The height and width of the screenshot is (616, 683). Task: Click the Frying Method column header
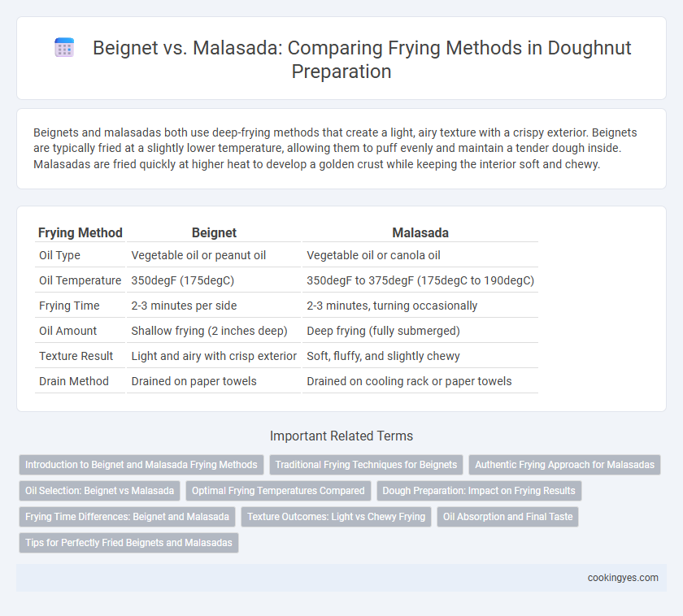pyautogui.click(x=80, y=233)
